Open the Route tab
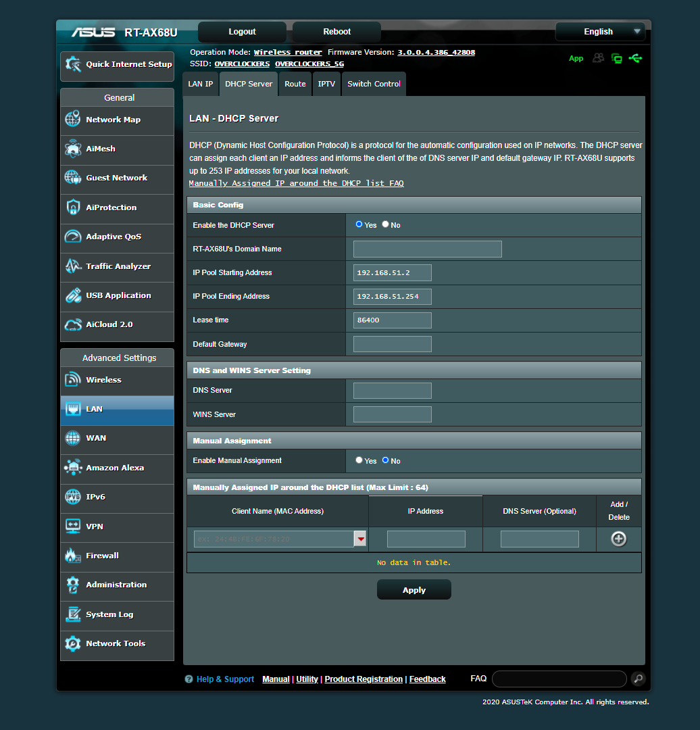The height and width of the screenshot is (730, 700). 295,84
